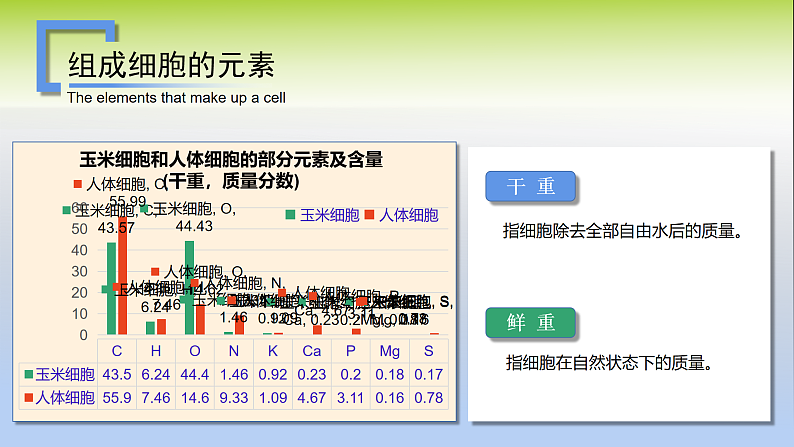Select the 人体细胞 row header in data table
The image size is (794, 447).
click(x=59, y=398)
